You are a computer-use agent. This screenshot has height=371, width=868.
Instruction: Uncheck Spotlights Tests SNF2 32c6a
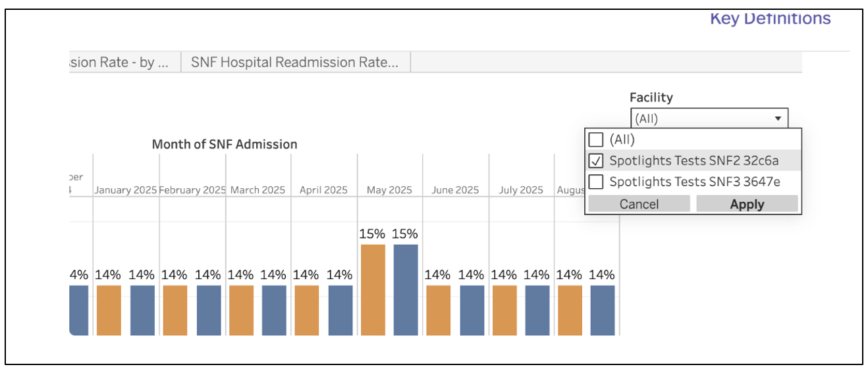pos(595,161)
